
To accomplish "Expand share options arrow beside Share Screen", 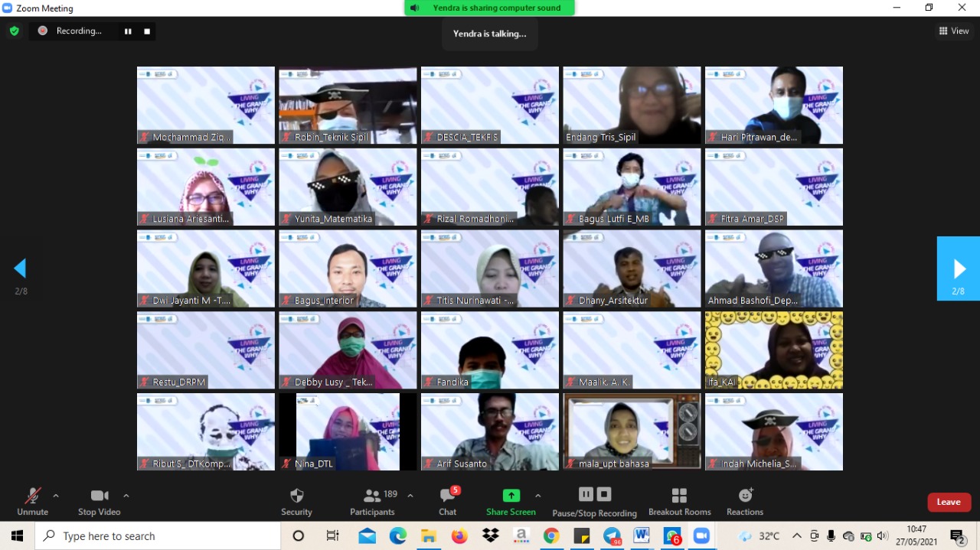I will [537, 496].
